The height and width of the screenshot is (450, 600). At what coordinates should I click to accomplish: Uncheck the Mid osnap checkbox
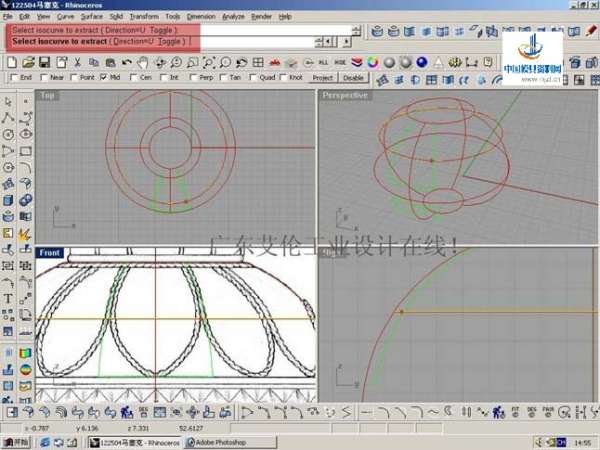(x=104, y=77)
